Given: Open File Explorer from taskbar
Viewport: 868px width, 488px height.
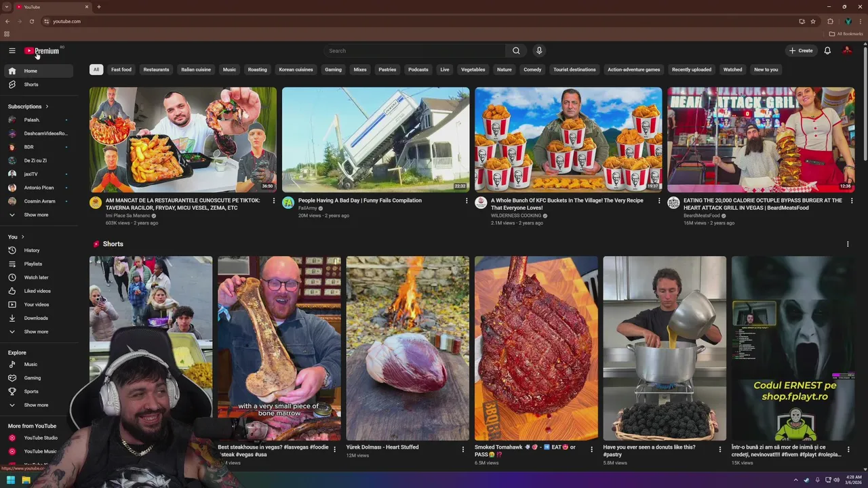Looking at the screenshot, I should click(x=26, y=480).
